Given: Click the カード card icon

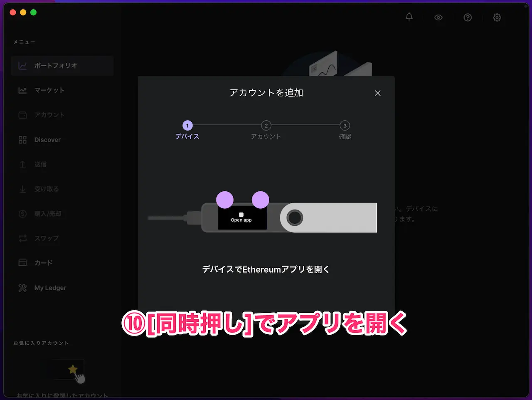Looking at the screenshot, I should coord(22,263).
